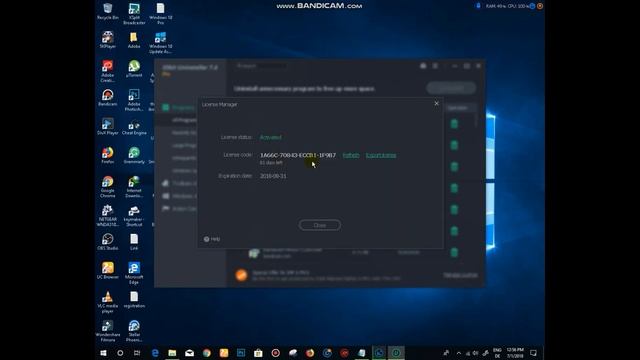Open Wondershare Filmora desktop icon
Image resolution: width=640 pixels, height=360 pixels.
108,331
